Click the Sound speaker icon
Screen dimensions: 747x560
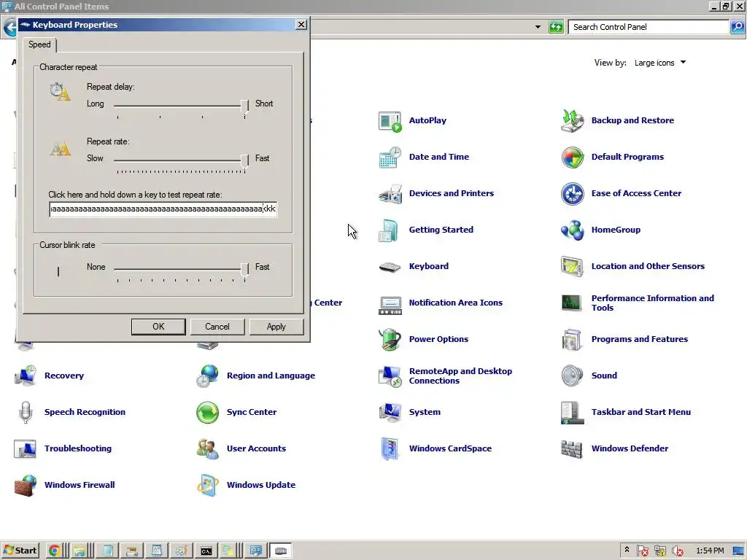(572, 376)
